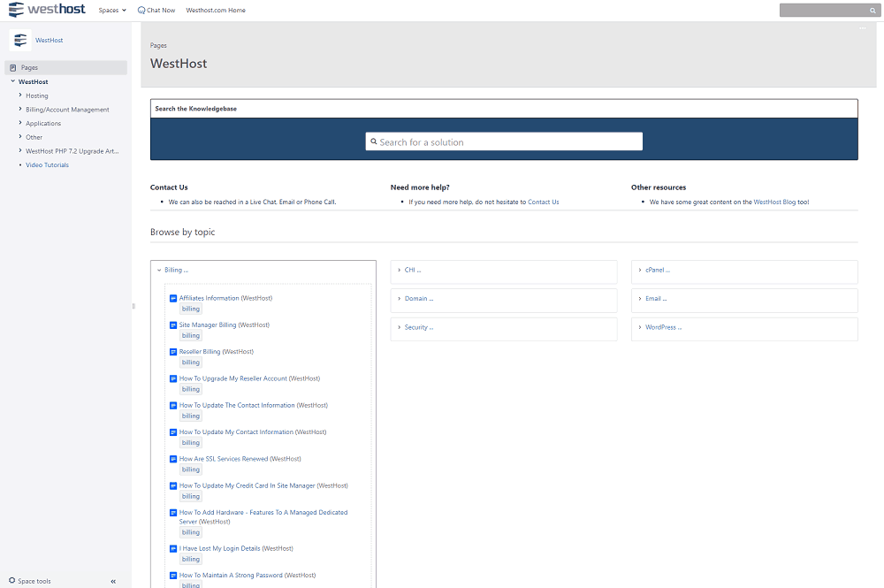Click the magnifier icon in knowledgebase search
Viewport: 884px width, 588px height.
(x=374, y=141)
